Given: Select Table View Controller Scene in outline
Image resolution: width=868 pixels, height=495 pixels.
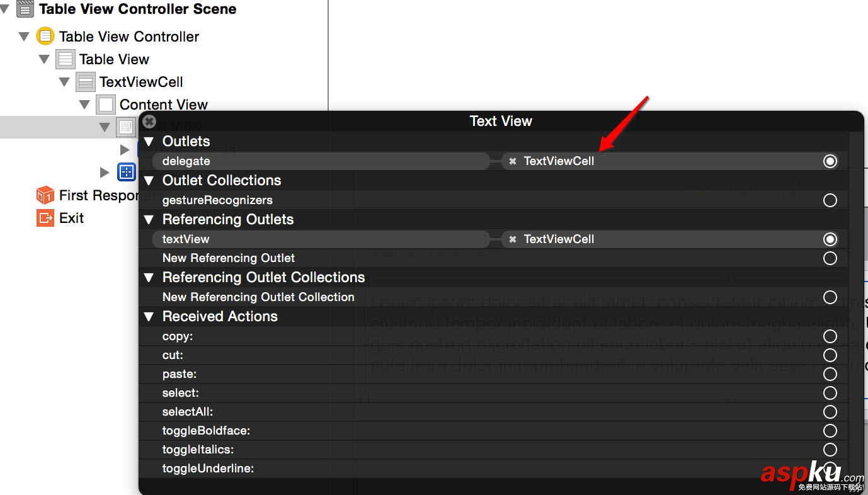Looking at the screenshot, I should (137, 9).
